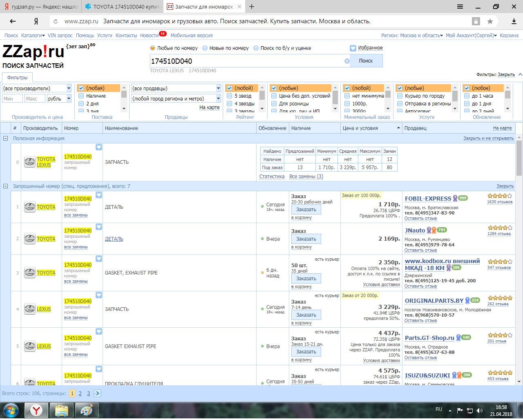Open Новости menu item
523x420 pixels.
149,36
